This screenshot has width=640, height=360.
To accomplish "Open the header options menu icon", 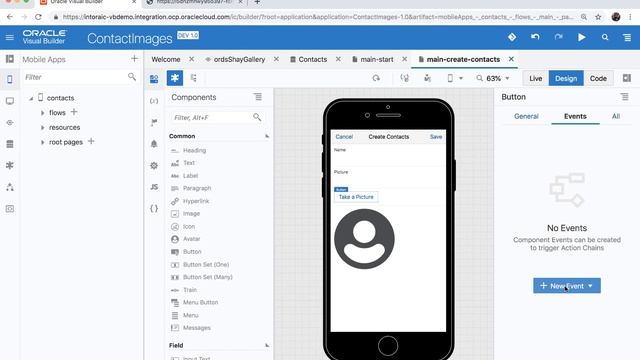I will coord(627,38).
